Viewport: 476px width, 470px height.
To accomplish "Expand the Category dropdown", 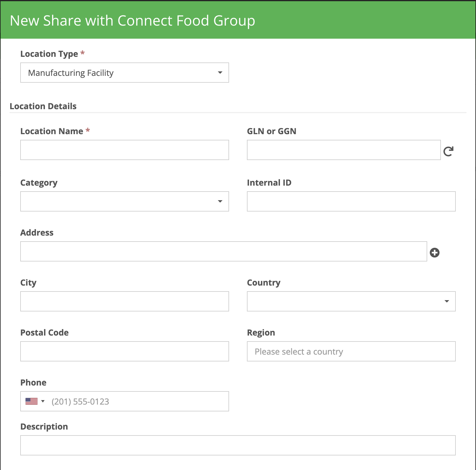I will [124, 201].
